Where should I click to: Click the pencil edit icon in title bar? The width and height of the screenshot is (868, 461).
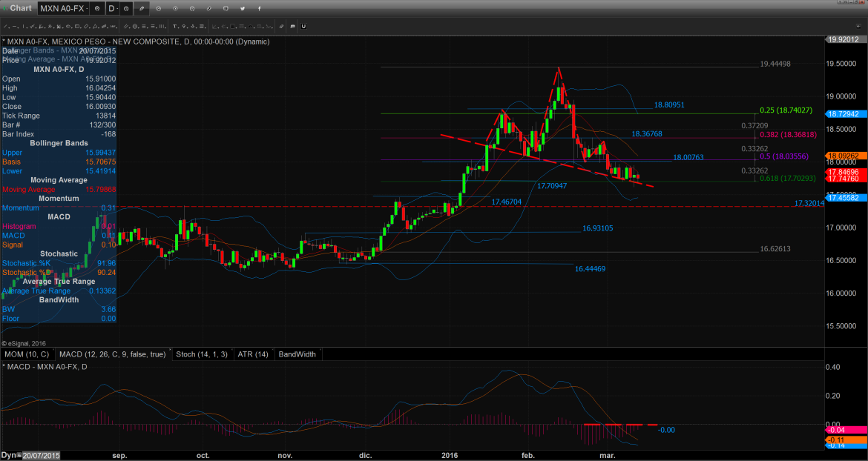click(x=142, y=8)
